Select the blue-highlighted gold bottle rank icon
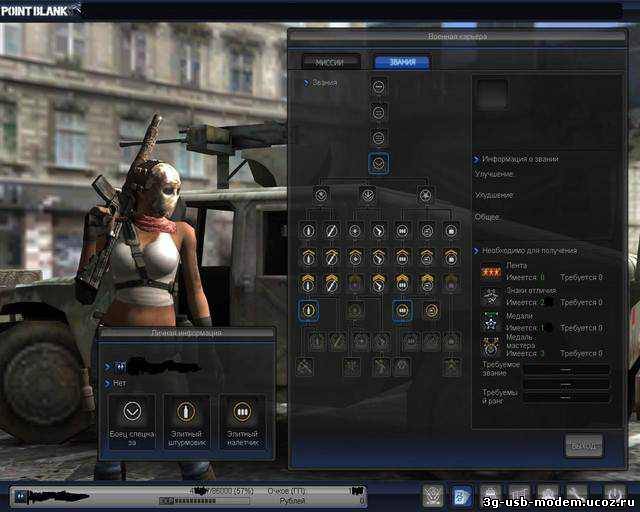The image size is (640, 512). pyautogui.click(x=309, y=311)
